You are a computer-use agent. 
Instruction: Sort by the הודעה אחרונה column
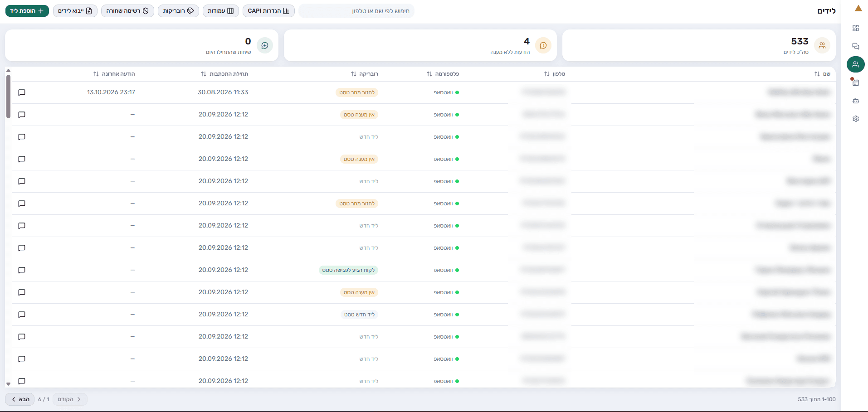click(x=114, y=74)
